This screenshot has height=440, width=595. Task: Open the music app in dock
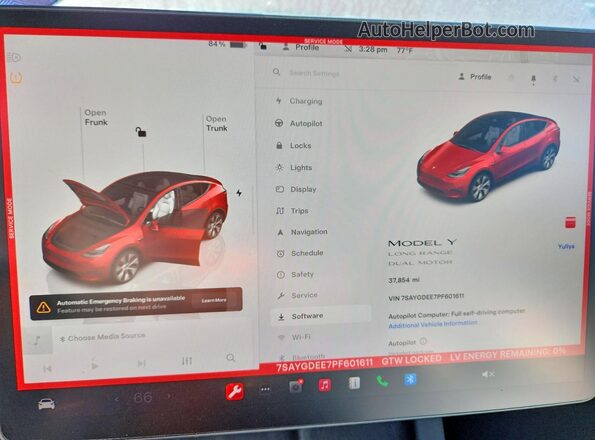click(x=324, y=385)
